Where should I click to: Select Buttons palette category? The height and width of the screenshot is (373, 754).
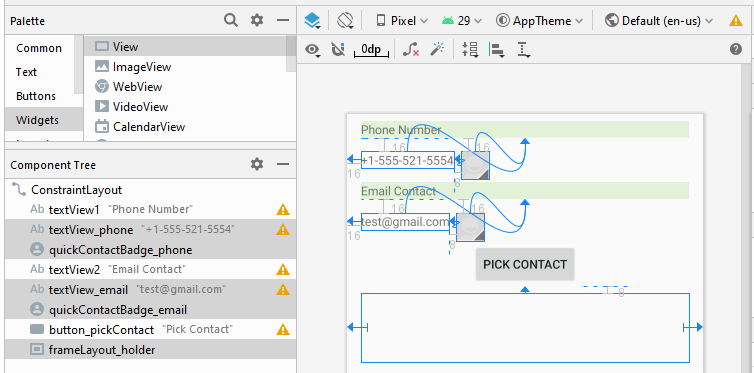click(x=36, y=96)
